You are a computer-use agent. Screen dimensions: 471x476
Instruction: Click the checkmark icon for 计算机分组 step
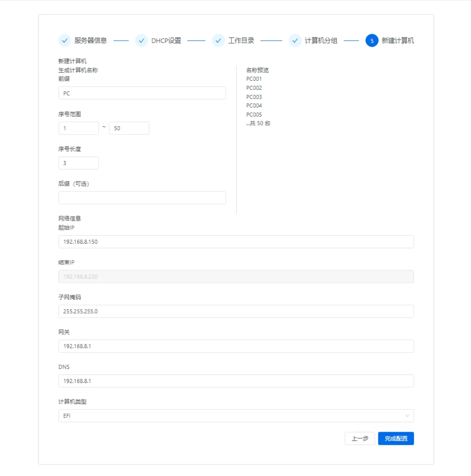(295, 41)
